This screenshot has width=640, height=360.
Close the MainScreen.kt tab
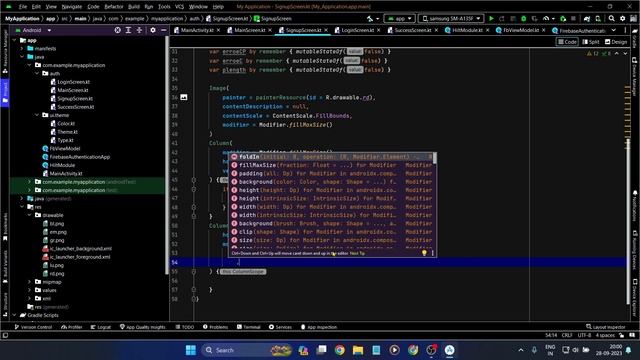click(270, 30)
